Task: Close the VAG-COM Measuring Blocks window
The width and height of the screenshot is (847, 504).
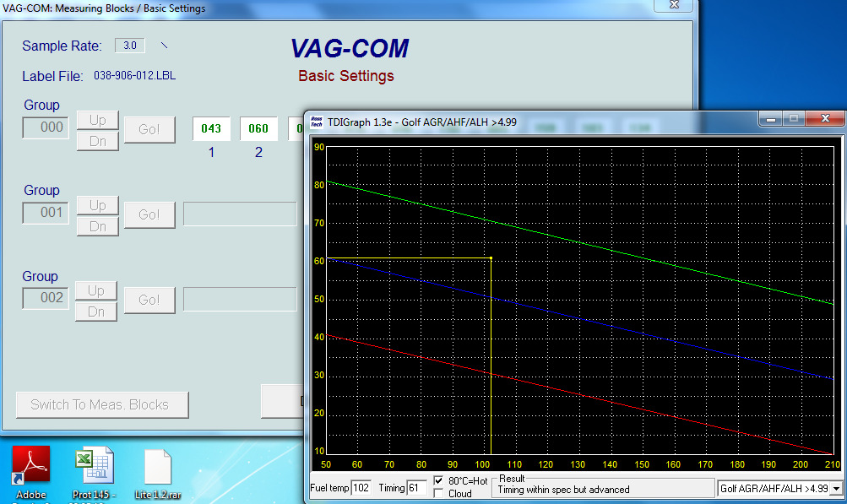Action: point(672,6)
